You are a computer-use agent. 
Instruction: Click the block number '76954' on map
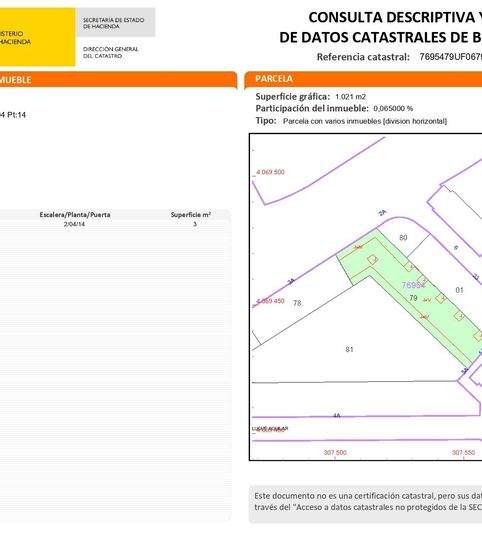pos(413,285)
